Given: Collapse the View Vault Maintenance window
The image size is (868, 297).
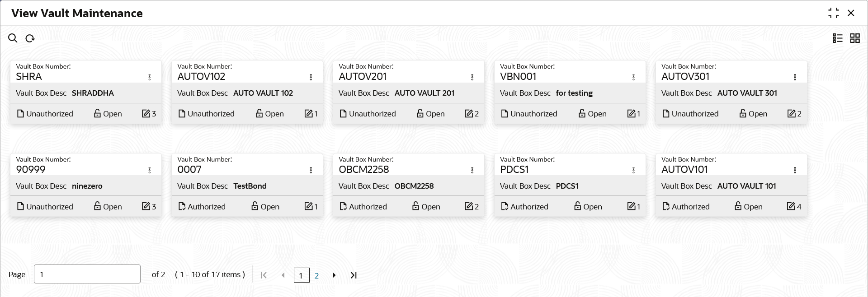Looking at the screenshot, I should pos(833,13).
